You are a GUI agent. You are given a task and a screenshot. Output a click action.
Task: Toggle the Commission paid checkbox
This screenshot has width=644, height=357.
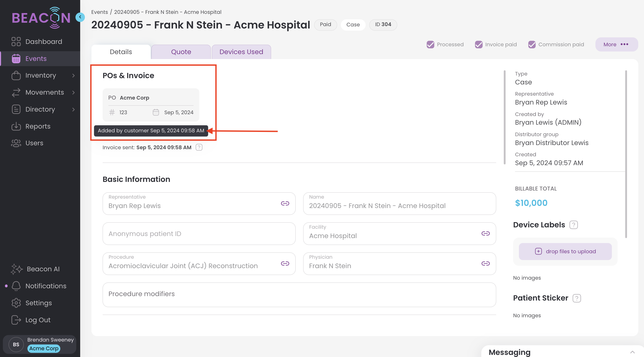click(x=532, y=44)
